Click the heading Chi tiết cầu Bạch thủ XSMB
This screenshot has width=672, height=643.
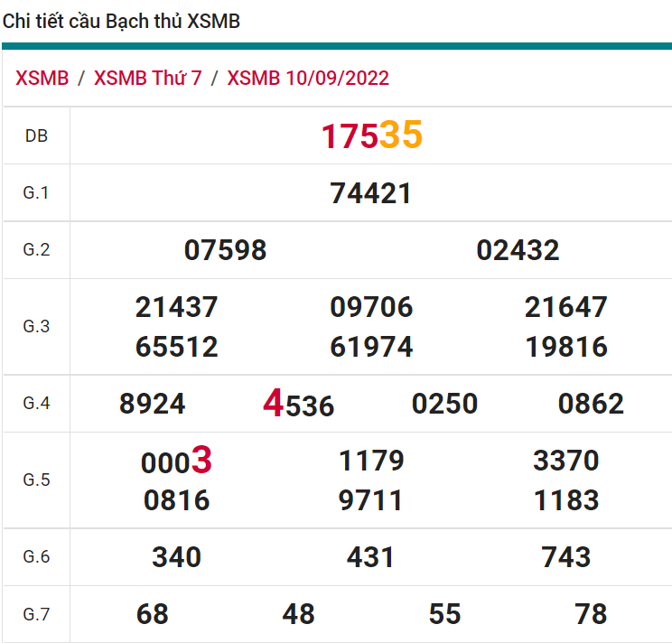[121, 22]
